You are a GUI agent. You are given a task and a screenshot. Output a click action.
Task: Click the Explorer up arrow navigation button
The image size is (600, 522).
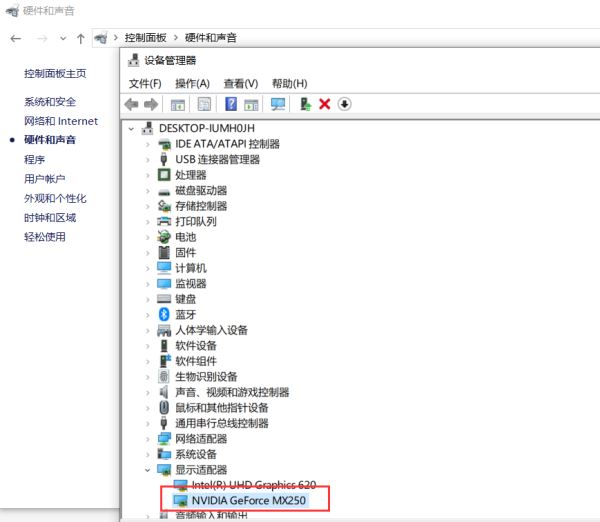pyautogui.click(x=80, y=39)
